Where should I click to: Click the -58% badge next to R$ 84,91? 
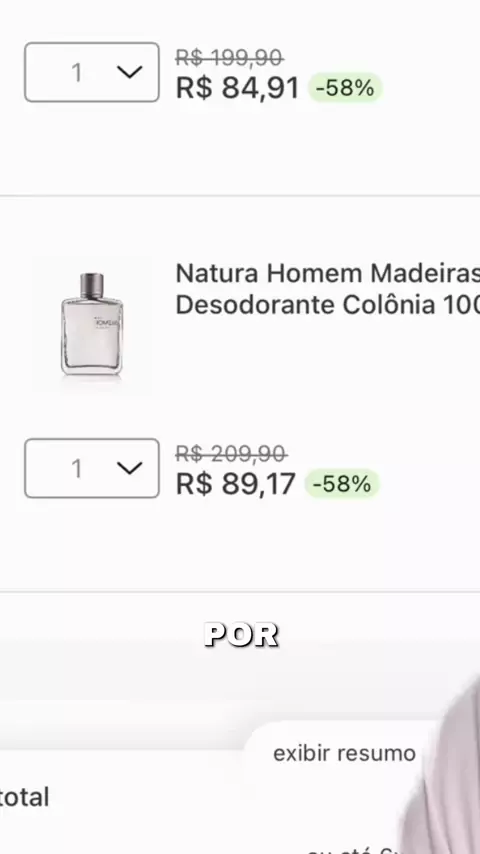click(345, 88)
